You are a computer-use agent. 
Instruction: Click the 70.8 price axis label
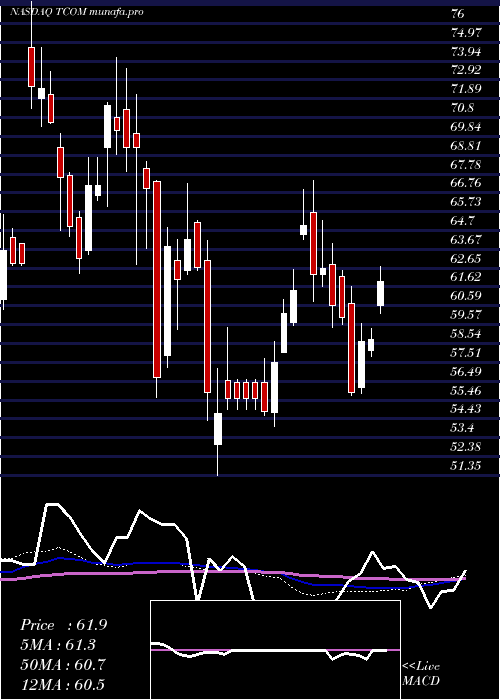[462, 108]
